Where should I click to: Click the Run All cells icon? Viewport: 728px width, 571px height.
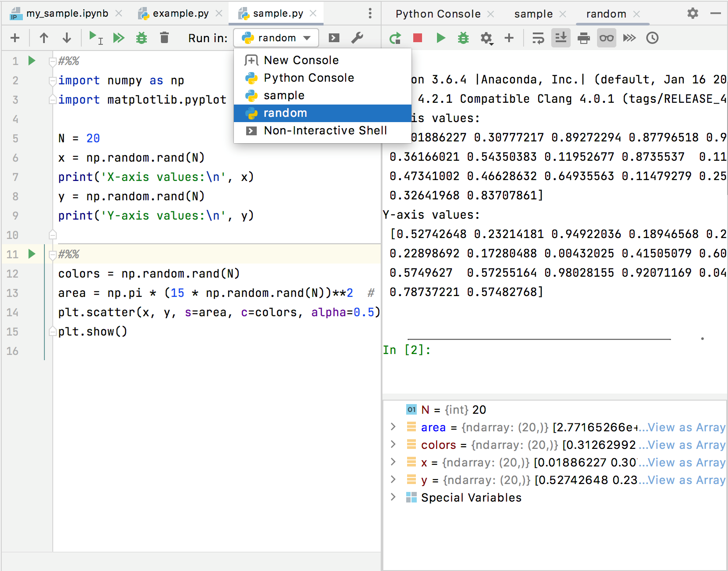click(x=119, y=38)
